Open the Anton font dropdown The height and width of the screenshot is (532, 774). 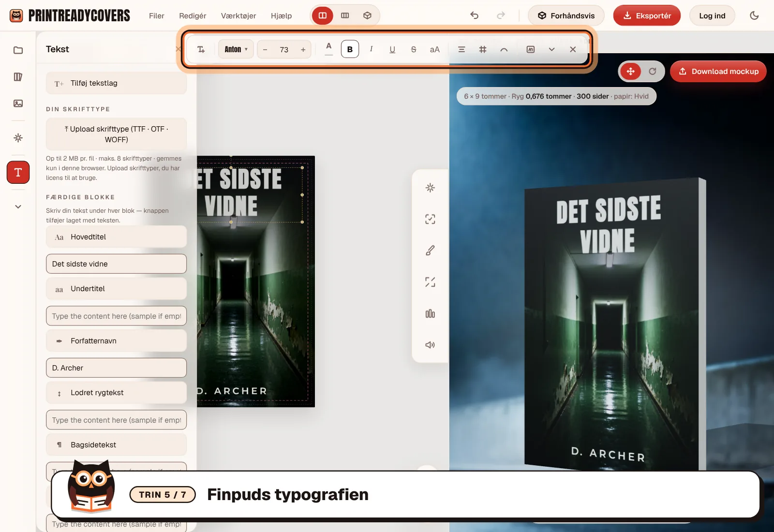236,49
